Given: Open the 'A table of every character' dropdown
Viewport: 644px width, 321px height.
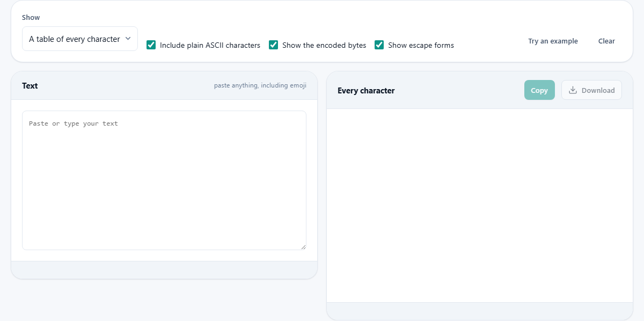Looking at the screenshot, I should 80,39.
